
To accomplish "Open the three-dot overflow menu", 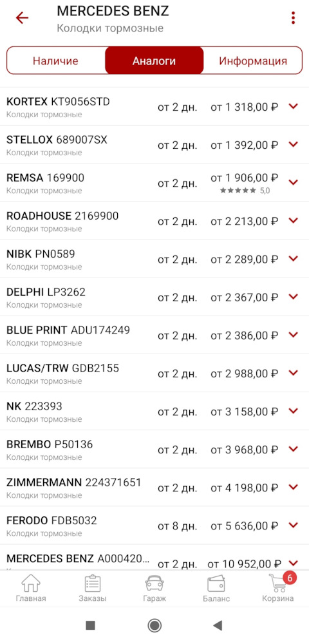I will pyautogui.click(x=293, y=18).
